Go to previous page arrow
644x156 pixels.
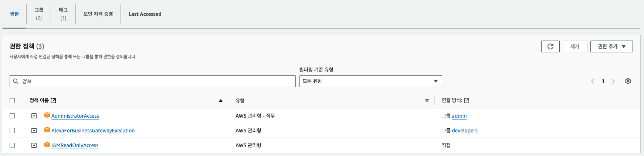pyautogui.click(x=593, y=81)
